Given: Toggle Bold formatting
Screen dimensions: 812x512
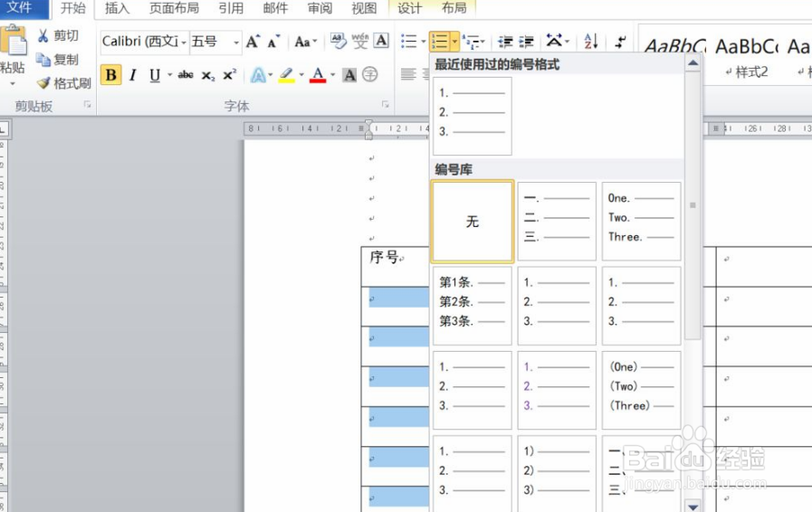Looking at the screenshot, I should (110, 75).
